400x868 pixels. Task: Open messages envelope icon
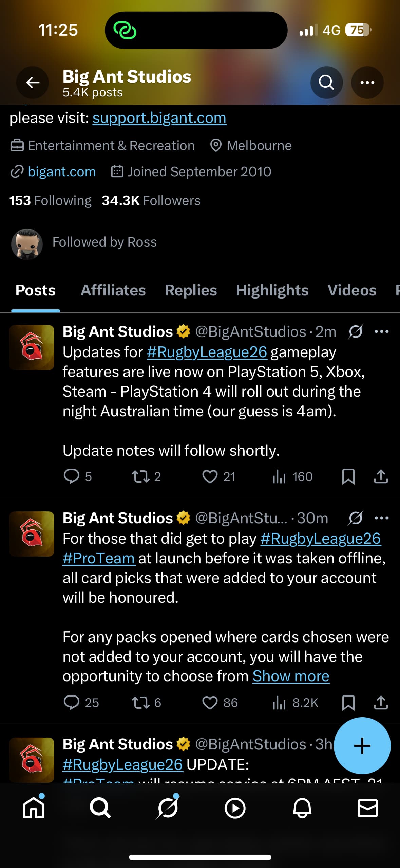[367, 808]
